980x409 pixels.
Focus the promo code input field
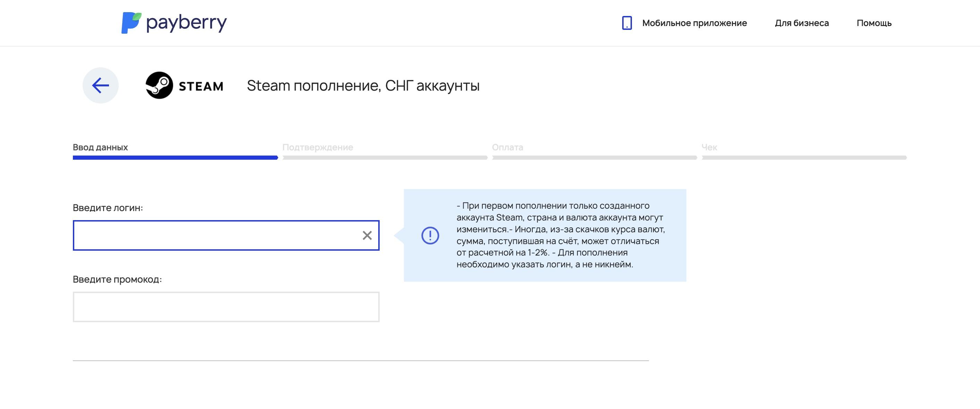[226, 307]
